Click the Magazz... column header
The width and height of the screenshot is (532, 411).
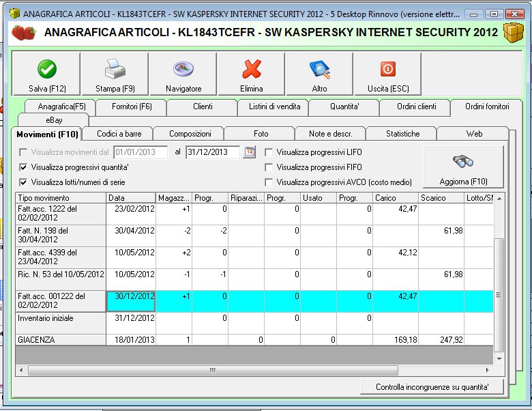(x=174, y=198)
